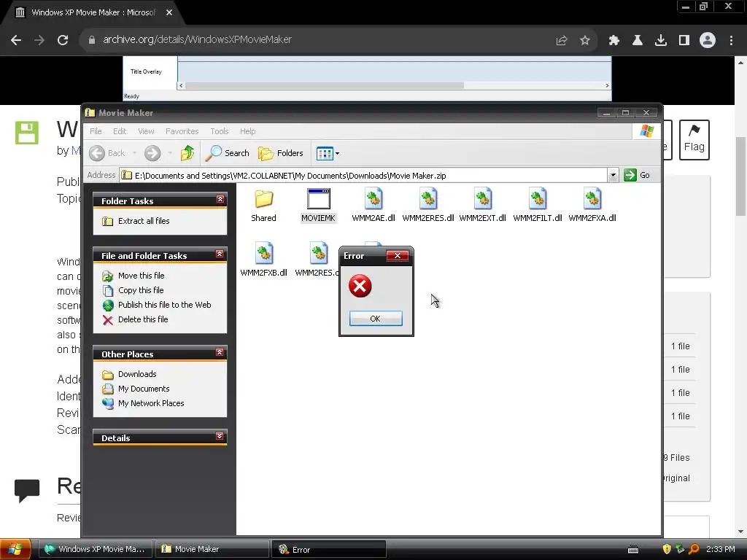Open the Views dropdown button
This screenshot has width=747, height=560.
[328, 153]
